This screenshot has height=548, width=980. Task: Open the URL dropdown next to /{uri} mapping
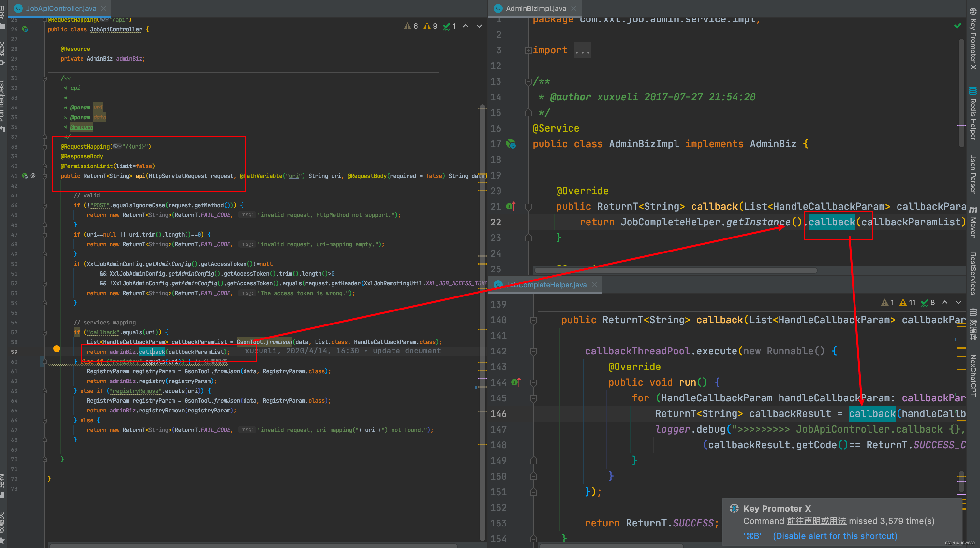(x=118, y=146)
